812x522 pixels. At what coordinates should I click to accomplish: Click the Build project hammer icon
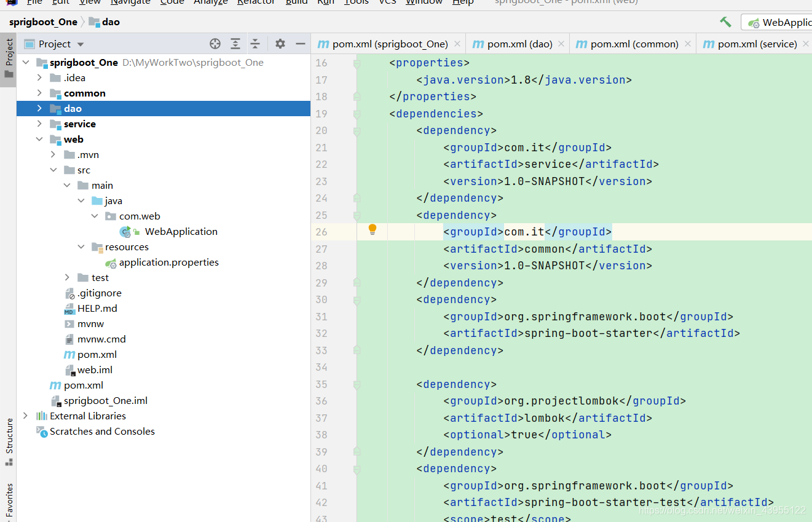(725, 22)
